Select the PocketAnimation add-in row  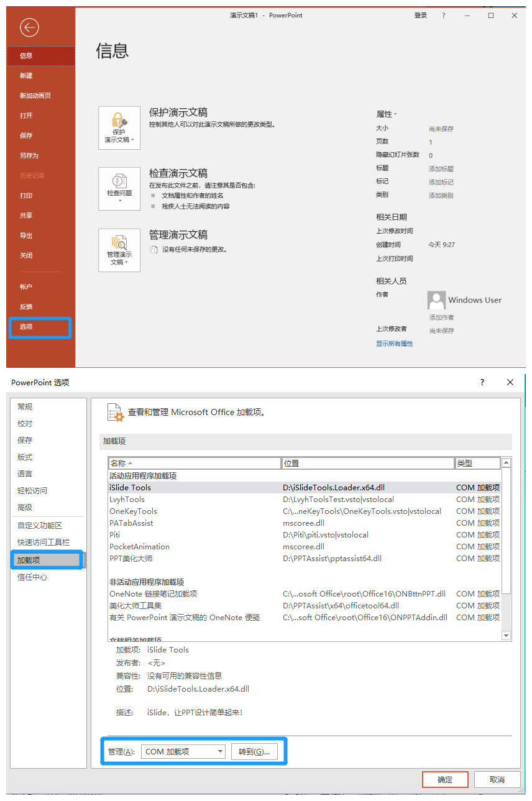coord(305,547)
